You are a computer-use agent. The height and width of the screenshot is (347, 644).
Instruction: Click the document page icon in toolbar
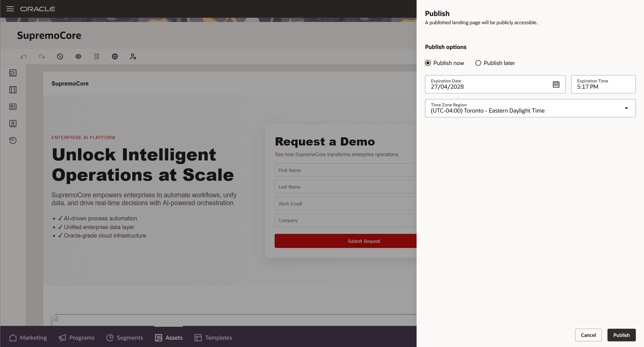tap(96, 57)
